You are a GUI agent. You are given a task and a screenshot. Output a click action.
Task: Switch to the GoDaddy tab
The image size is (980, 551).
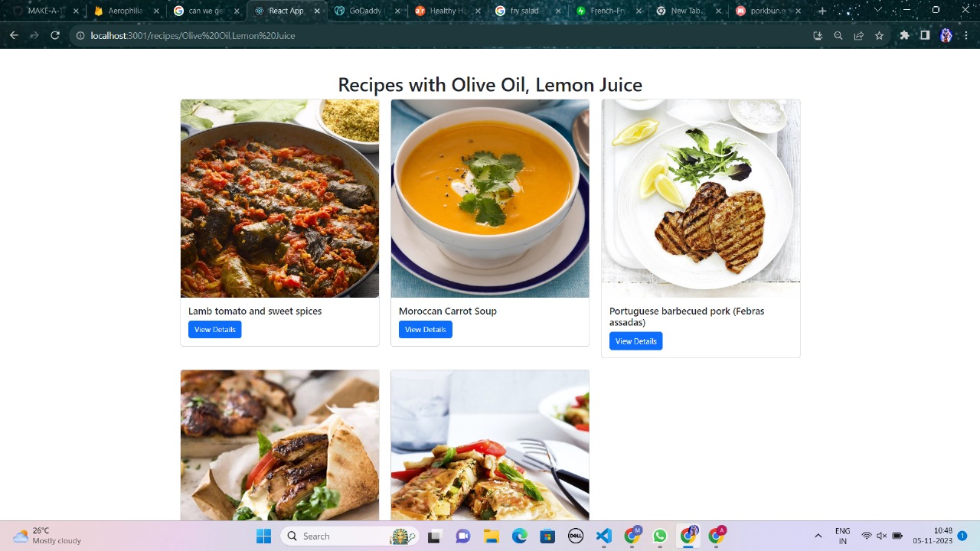click(365, 11)
